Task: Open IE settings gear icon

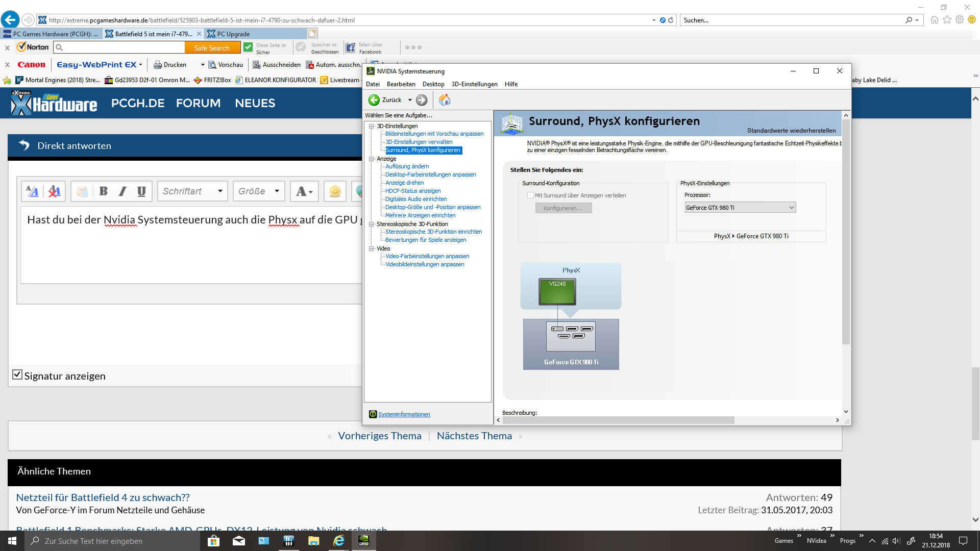Action: coord(960,19)
